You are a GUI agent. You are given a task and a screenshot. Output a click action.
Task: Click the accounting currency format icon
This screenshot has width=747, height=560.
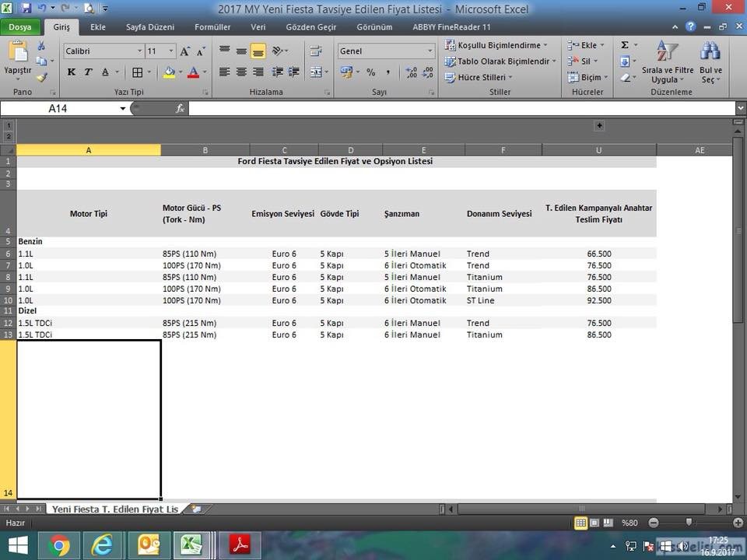click(x=346, y=72)
